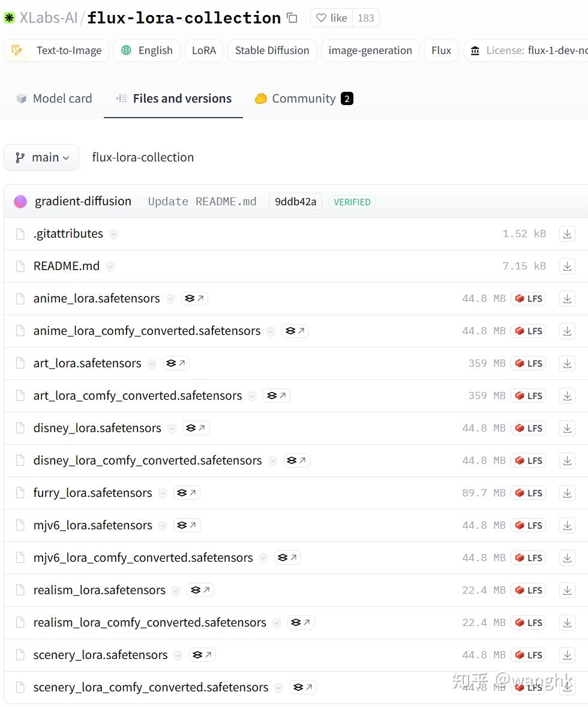588x707 pixels.
Task: Open the Update README.md commit
Action: coord(202,202)
